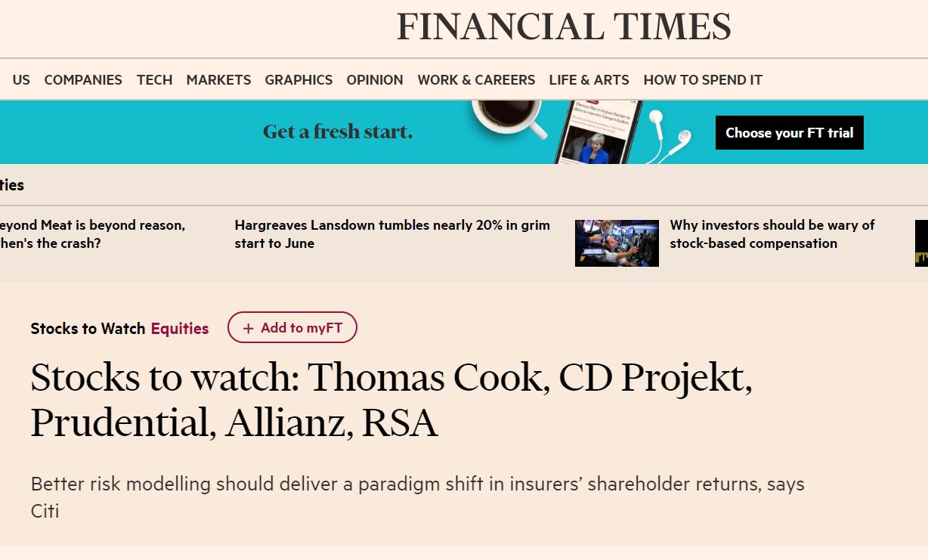
Task: Click the trading floor article thumbnail
Action: (x=617, y=243)
